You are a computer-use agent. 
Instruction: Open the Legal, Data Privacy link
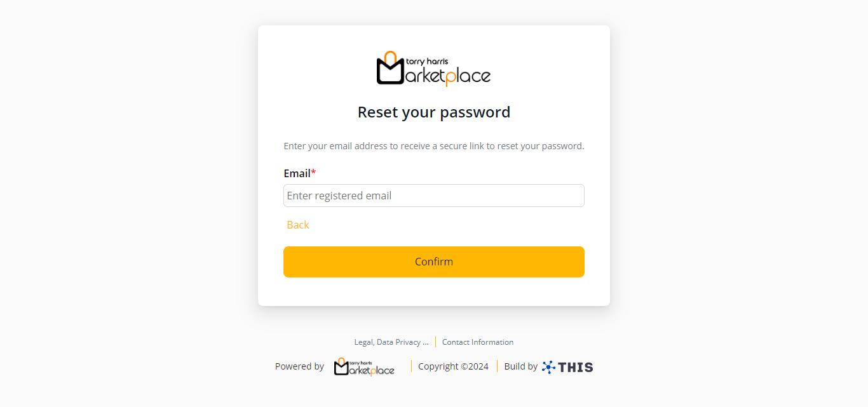click(391, 342)
